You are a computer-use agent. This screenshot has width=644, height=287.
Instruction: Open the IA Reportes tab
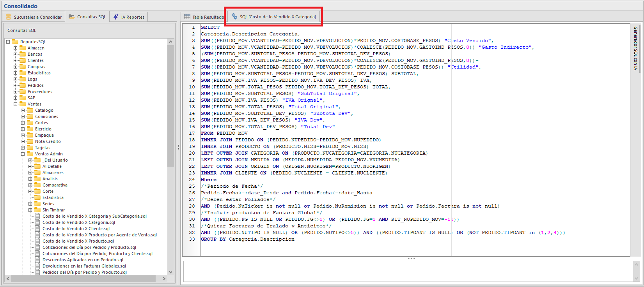pos(128,17)
